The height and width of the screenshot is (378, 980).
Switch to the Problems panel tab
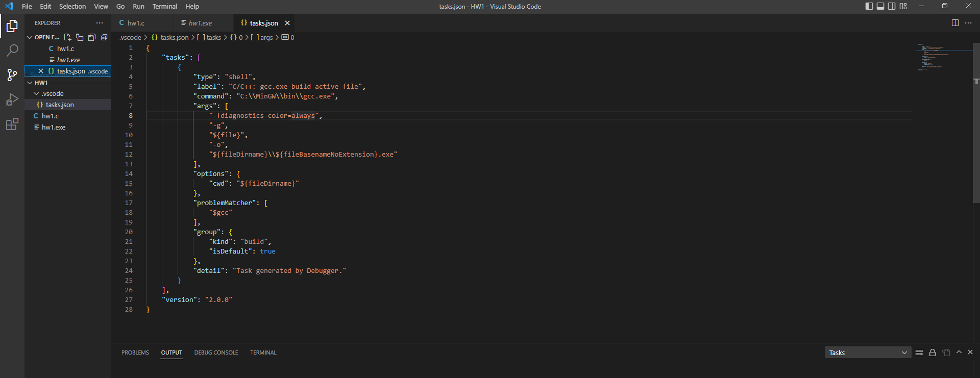point(135,352)
